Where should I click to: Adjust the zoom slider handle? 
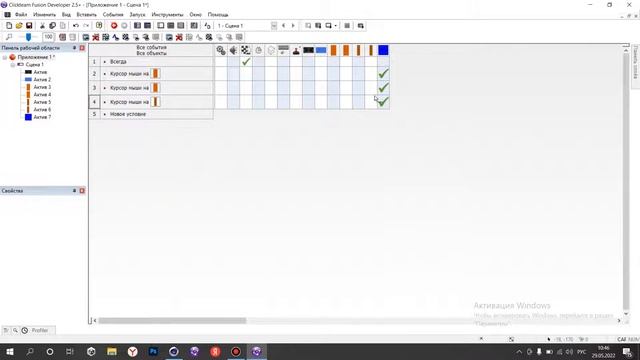(28, 37)
